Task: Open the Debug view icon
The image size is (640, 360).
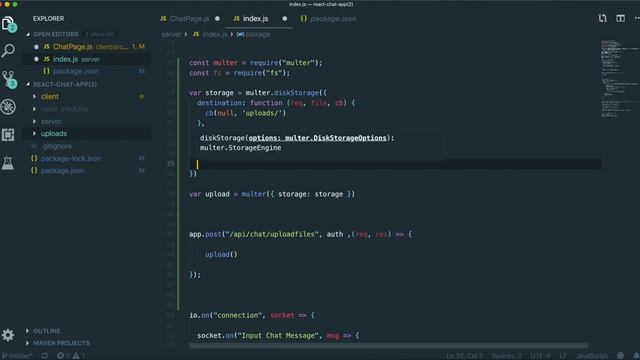Action: coord(8,107)
